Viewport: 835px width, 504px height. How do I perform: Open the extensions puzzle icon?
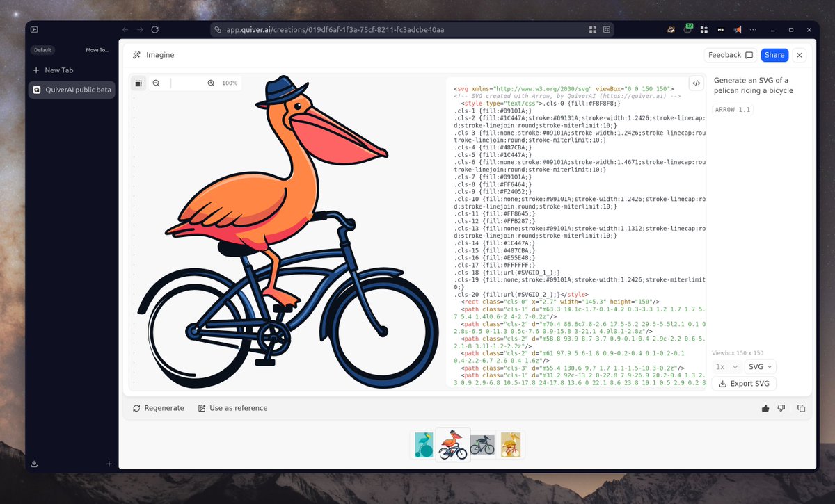704,30
